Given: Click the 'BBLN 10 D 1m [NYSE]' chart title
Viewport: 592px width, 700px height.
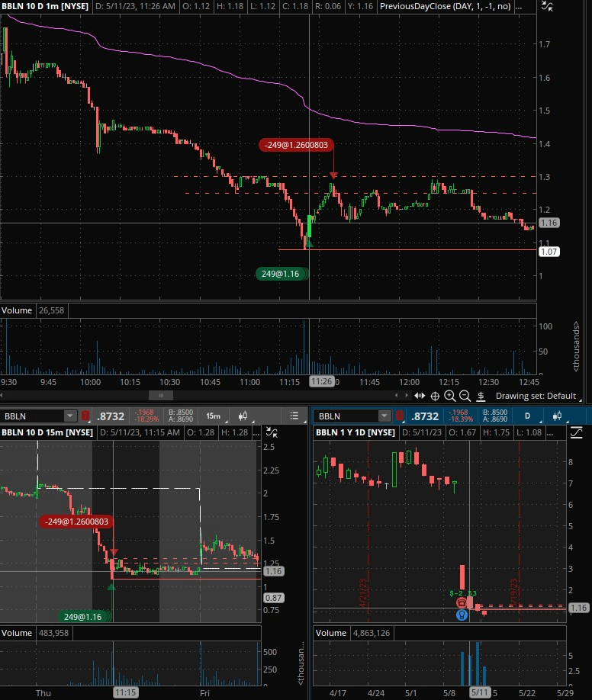Looking at the screenshot, I should point(45,6).
